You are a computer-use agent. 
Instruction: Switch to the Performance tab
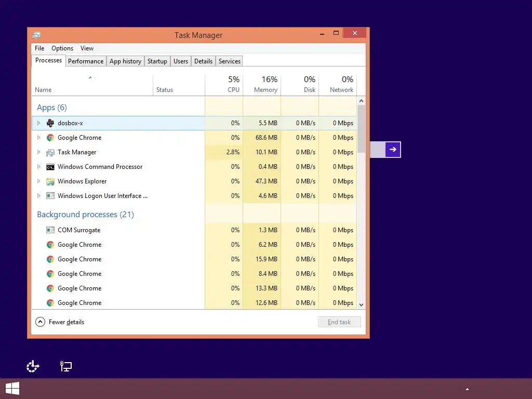86,61
